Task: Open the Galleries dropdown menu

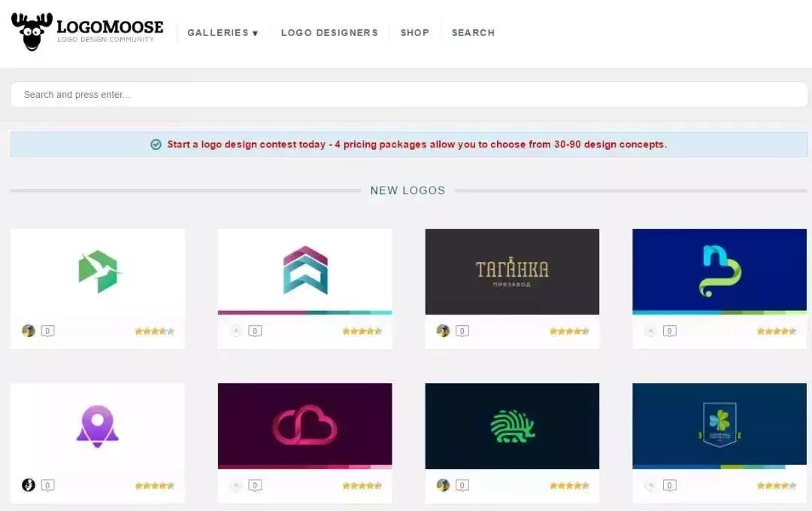Action: click(x=223, y=33)
